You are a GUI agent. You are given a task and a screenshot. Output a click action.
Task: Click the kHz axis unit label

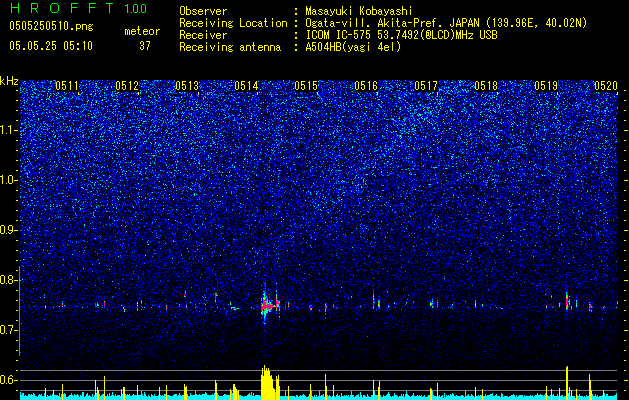pos(9,81)
